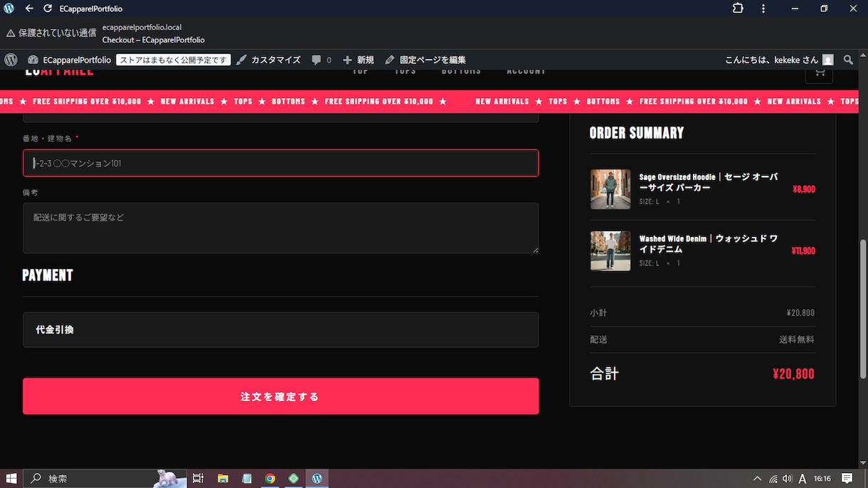Screen dimensions: 868x488
Task: Open Task View on the taskbar
Action: [x=198, y=479]
